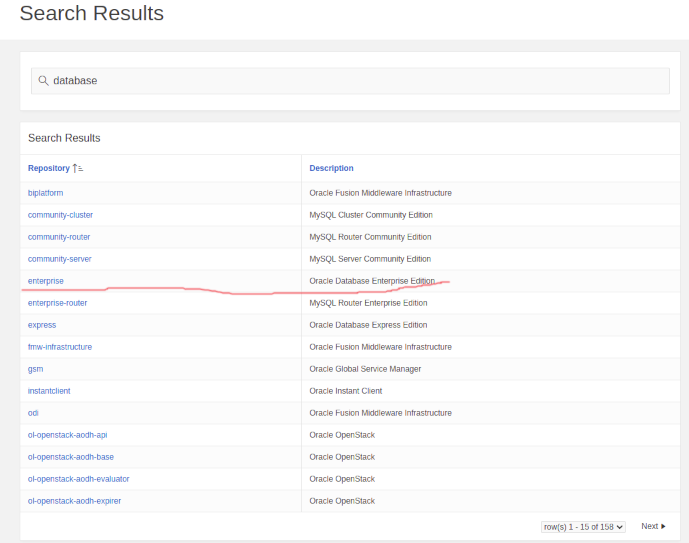Open the community-router repository

point(59,237)
